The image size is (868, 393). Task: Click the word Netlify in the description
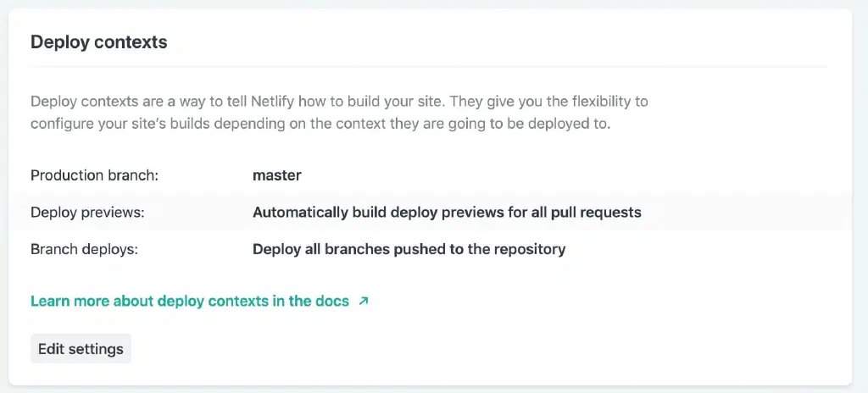tap(273, 102)
